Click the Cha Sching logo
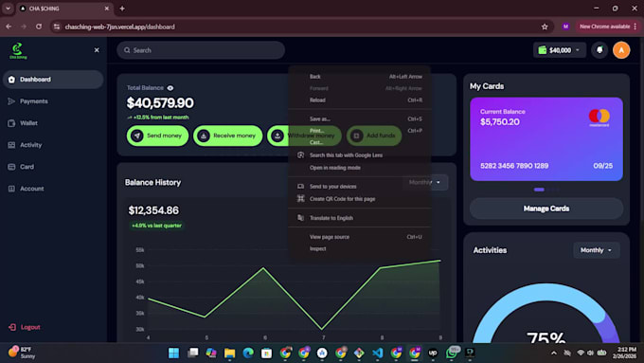Viewport: 644px width, 363px height. tap(18, 50)
